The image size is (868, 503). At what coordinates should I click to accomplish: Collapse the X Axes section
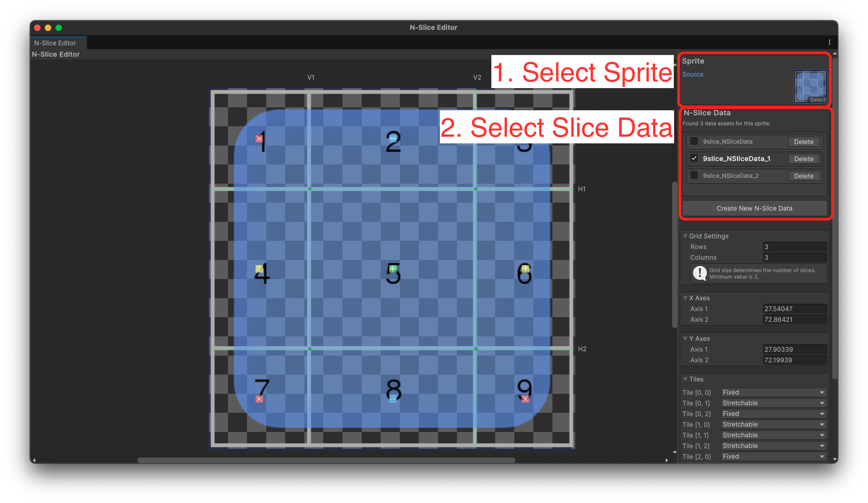click(685, 298)
